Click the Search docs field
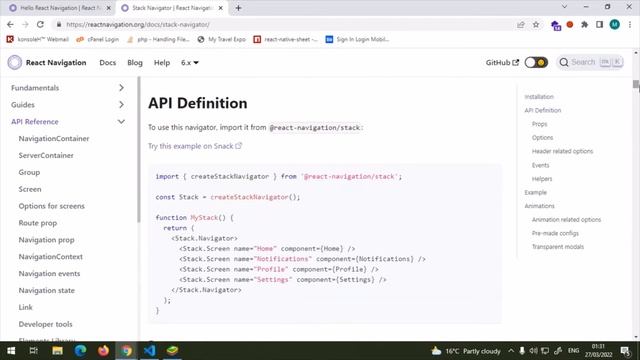 coord(590,62)
